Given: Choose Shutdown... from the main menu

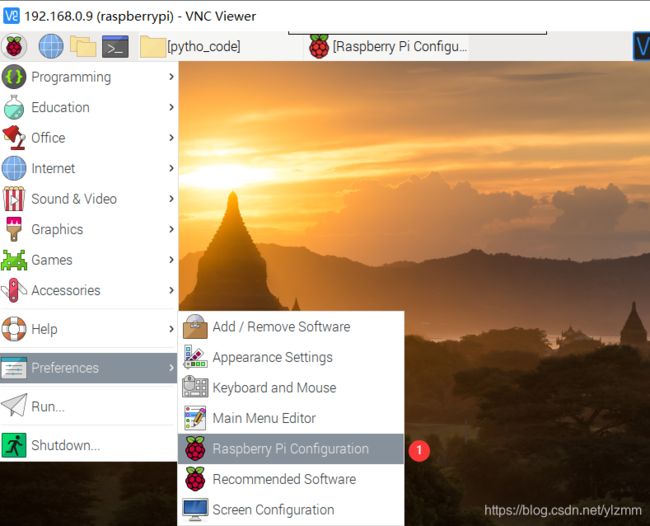Looking at the screenshot, I should point(89,445).
